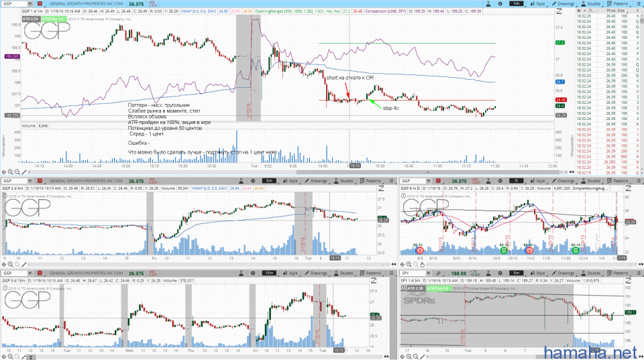Change the D timeframe in daily chart
Viewport: 644px width, 360px height.
point(517,180)
